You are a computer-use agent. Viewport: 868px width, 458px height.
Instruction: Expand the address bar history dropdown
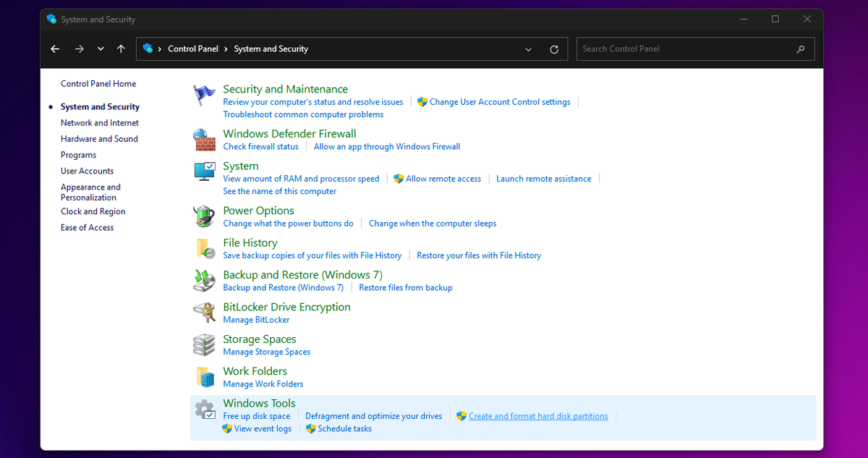click(529, 49)
